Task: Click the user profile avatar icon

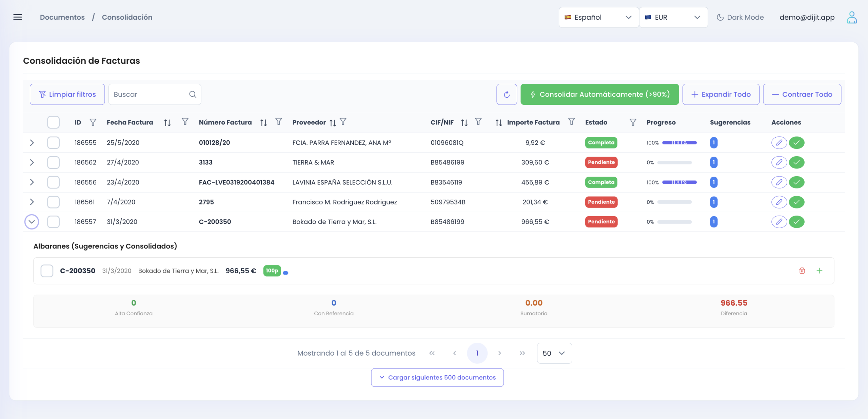Action: click(852, 17)
